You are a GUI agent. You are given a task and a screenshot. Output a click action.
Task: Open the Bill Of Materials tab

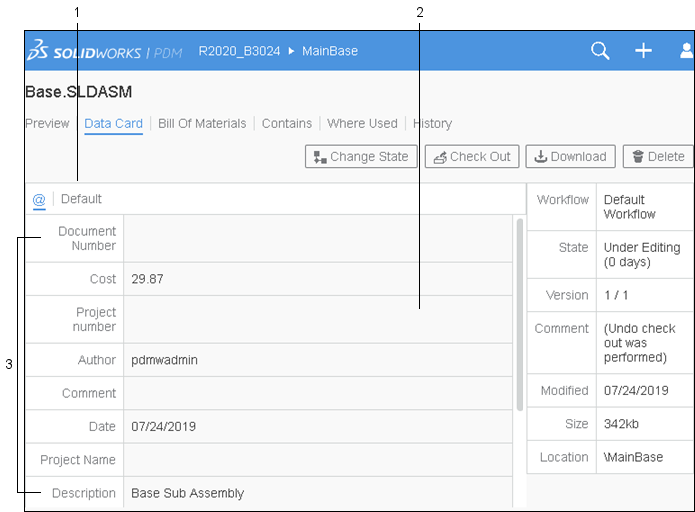coord(202,124)
